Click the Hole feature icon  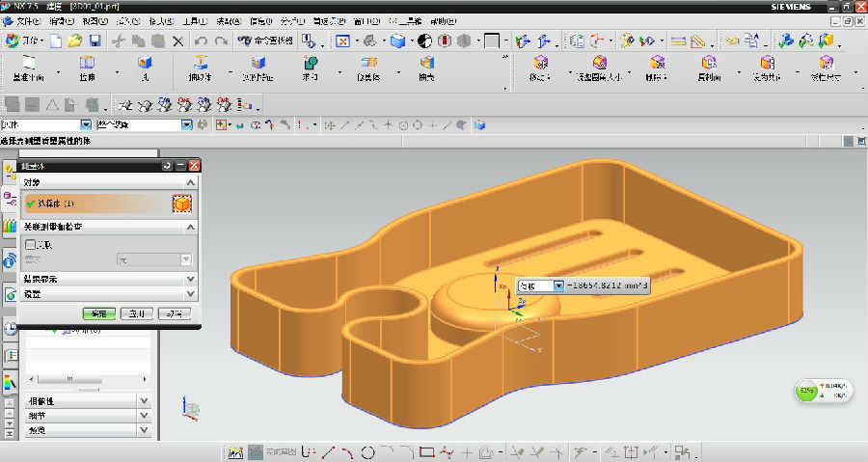[x=144, y=64]
